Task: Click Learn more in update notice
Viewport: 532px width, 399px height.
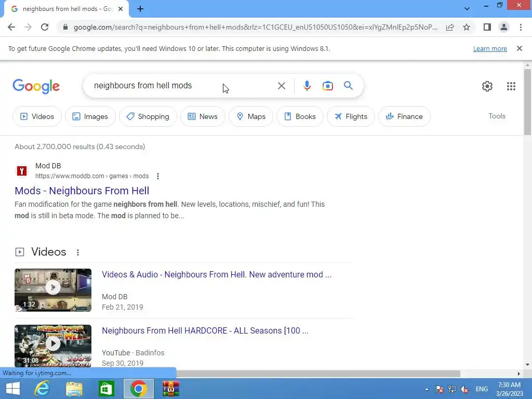Action: 490,49
